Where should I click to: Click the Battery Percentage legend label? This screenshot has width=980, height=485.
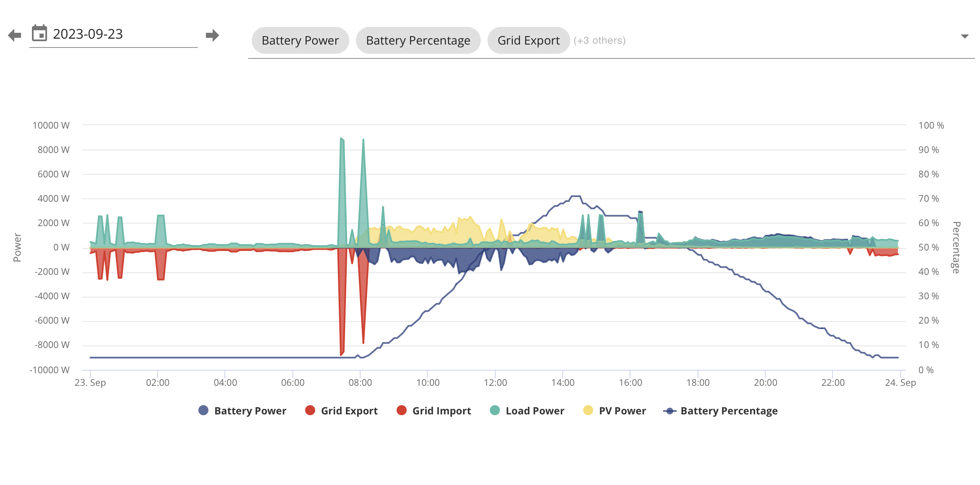point(729,411)
